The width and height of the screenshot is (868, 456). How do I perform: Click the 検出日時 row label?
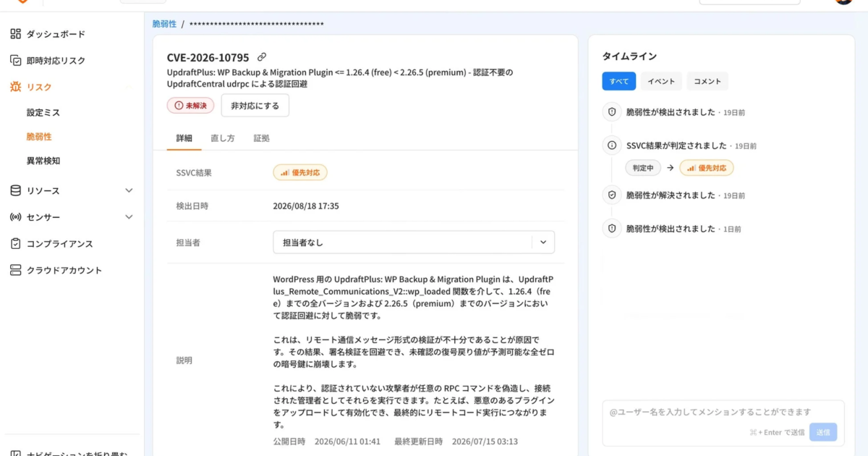coord(192,206)
